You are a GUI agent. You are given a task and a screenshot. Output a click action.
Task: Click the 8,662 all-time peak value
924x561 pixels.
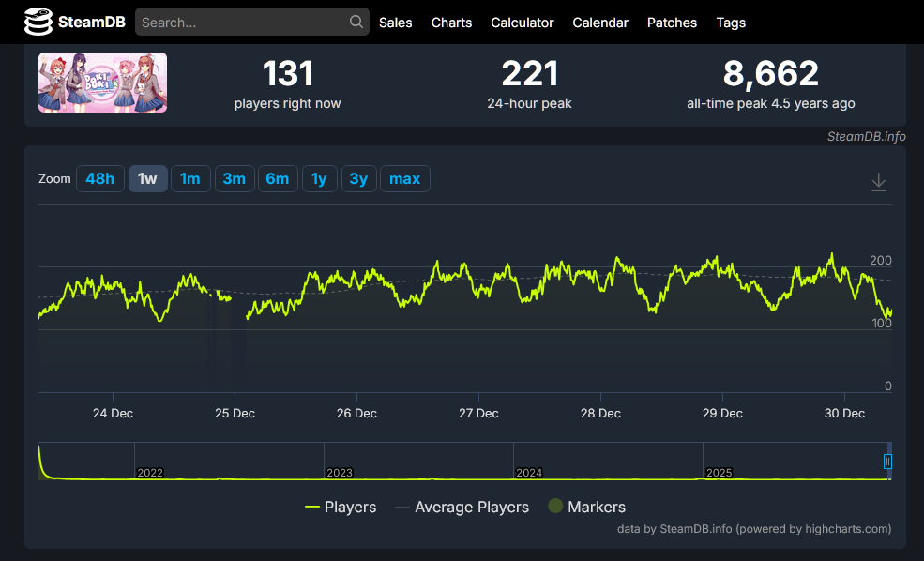(x=771, y=74)
